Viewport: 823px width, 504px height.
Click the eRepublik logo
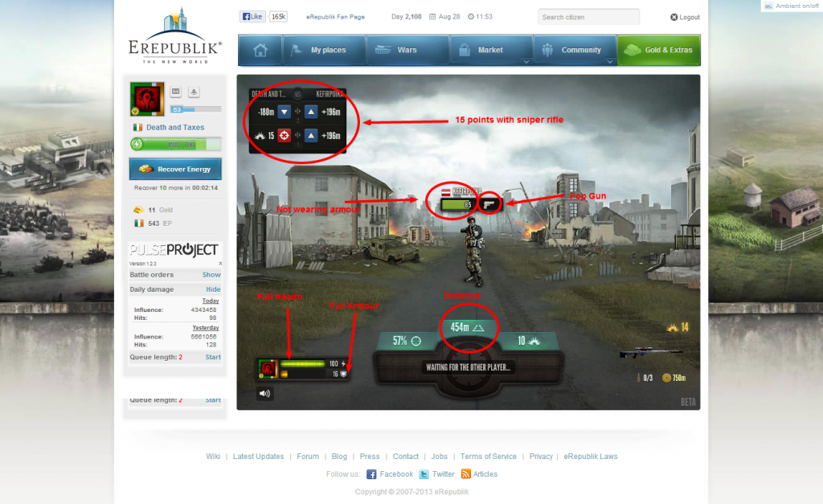[174, 35]
